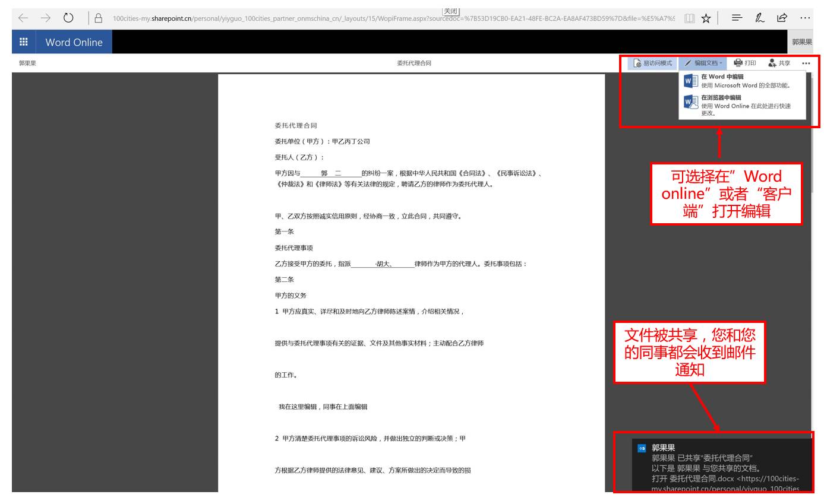Screen dimensions: 824x504
Task: Open more commands ellipsis in Word toolbar
Action: (x=806, y=63)
